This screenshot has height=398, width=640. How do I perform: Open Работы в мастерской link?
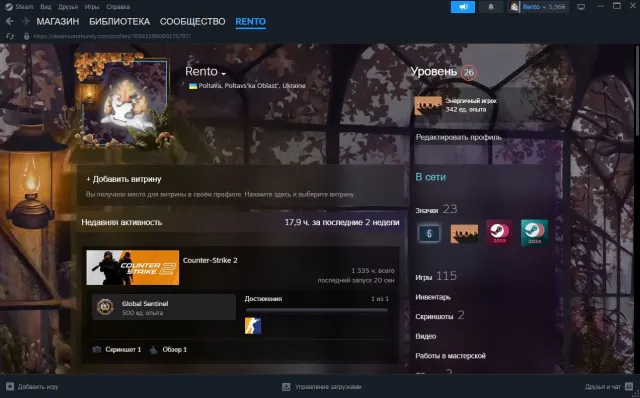(x=451, y=356)
